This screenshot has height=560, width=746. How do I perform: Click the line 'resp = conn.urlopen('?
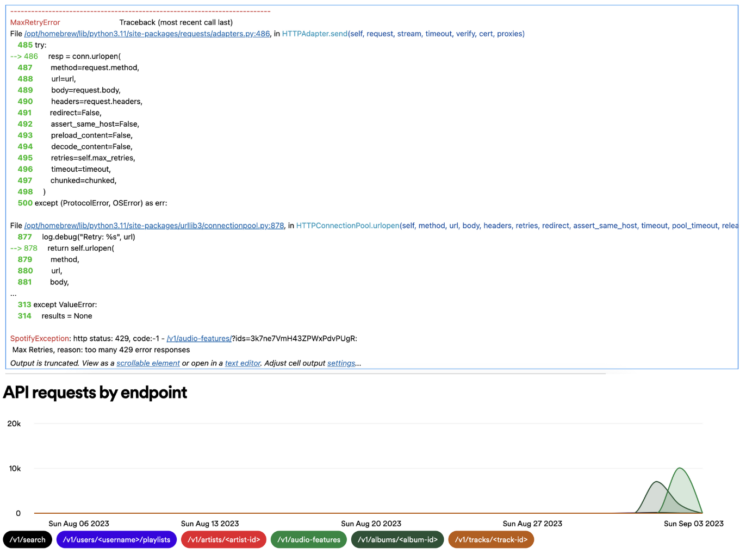pyautogui.click(x=84, y=56)
